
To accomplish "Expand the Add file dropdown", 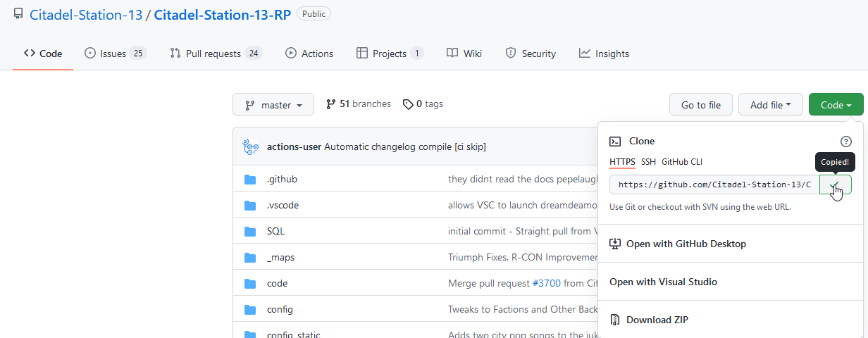I will (771, 105).
